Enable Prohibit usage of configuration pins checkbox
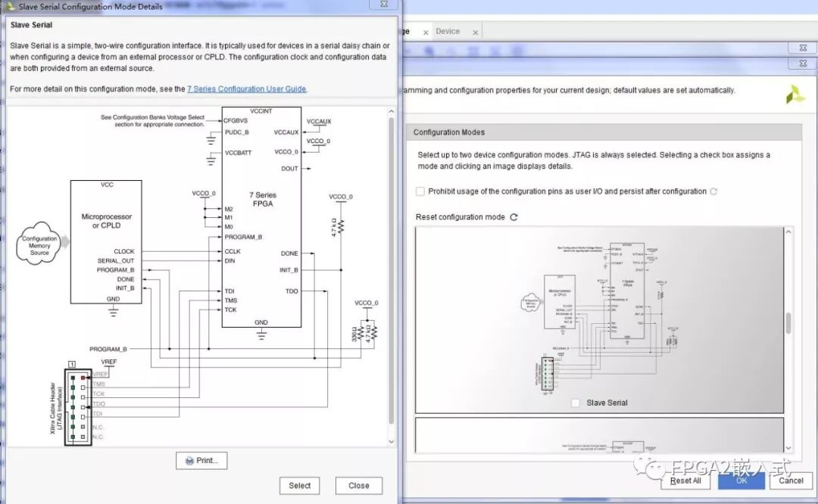The width and height of the screenshot is (818, 504). point(420,191)
